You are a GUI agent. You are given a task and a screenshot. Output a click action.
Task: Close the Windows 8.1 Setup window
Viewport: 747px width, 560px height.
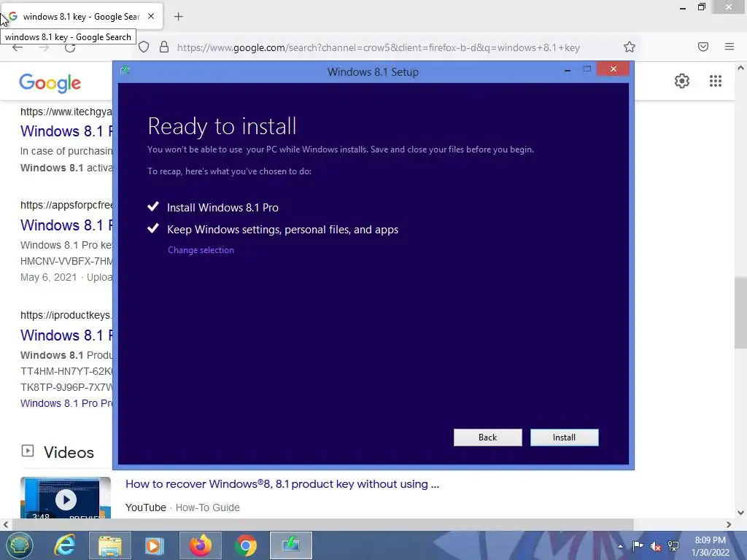[613, 69]
